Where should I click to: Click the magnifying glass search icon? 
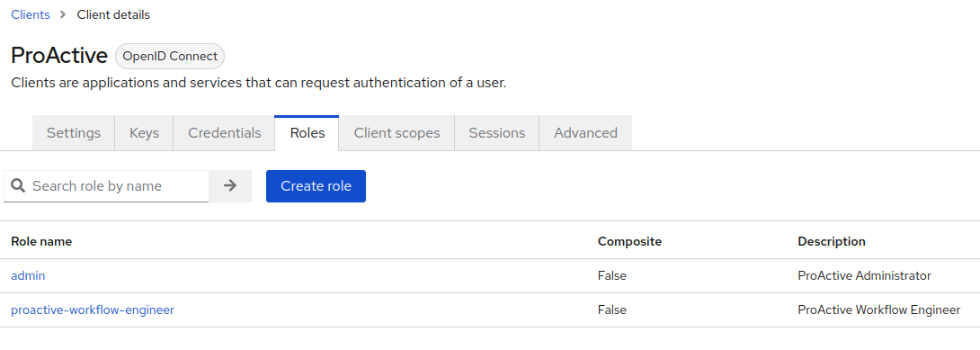tap(18, 185)
